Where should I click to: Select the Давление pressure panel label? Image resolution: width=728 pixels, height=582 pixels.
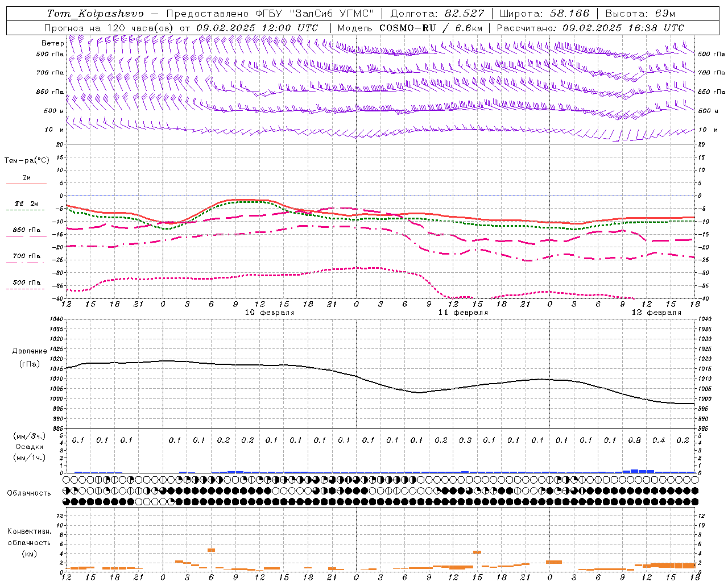[x=30, y=351]
